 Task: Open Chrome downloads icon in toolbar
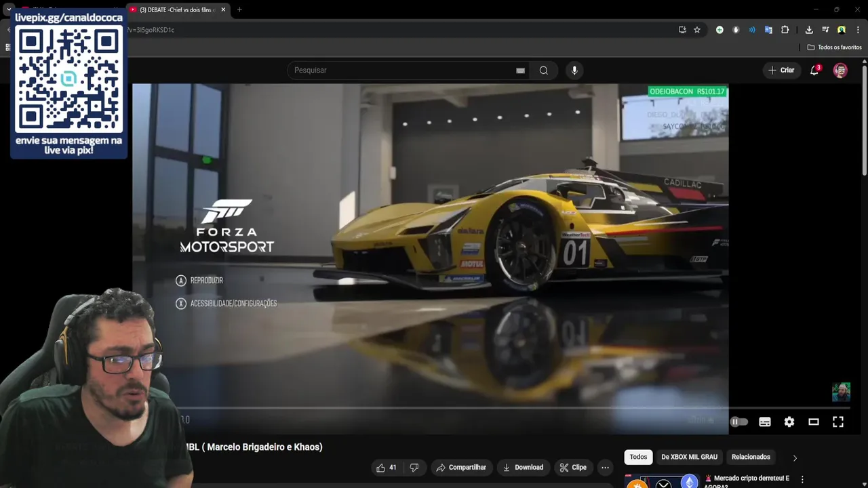(809, 30)
